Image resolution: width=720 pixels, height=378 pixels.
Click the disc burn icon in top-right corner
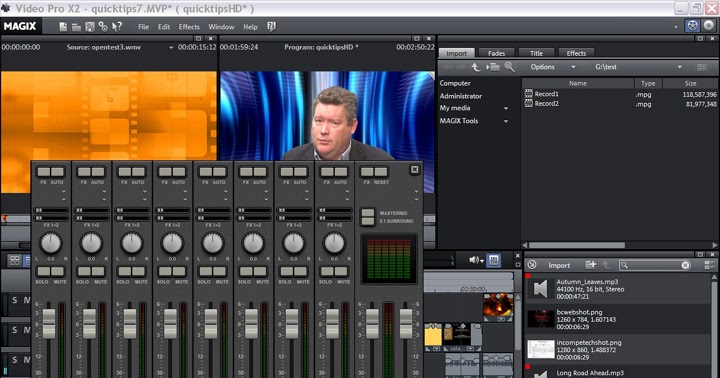coord(709,26)
